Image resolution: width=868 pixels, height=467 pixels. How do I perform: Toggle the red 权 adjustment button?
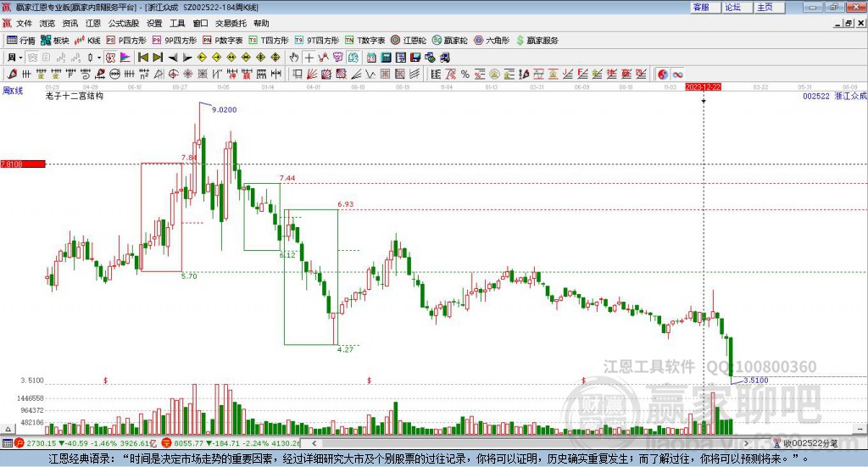pyautogui.click(x=110, y=58)
